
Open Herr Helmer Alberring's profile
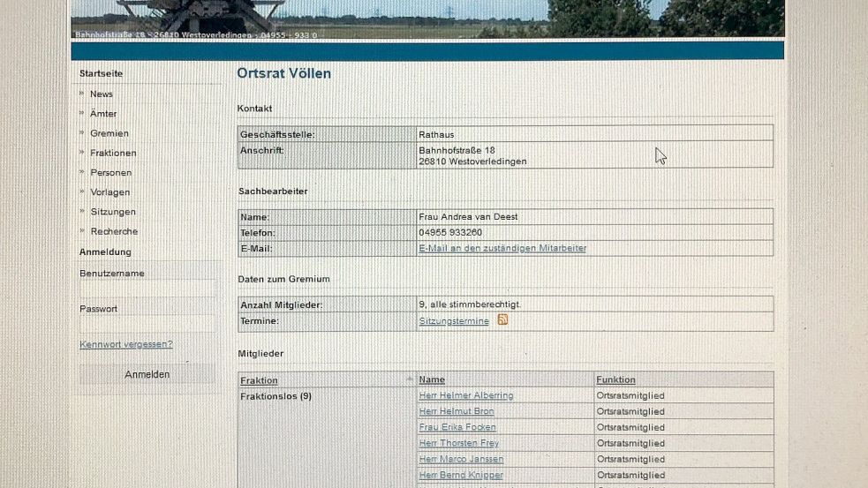pos(466,395)
